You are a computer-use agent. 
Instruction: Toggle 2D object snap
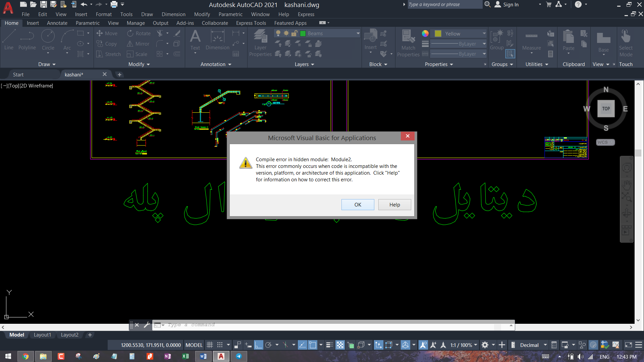[x=313, y=345]
